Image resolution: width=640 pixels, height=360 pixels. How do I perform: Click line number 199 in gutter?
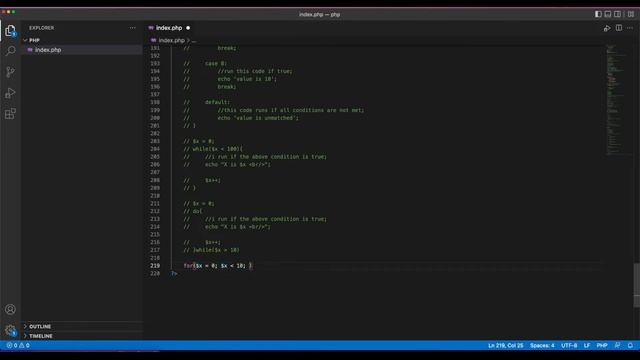coord(155,110)
